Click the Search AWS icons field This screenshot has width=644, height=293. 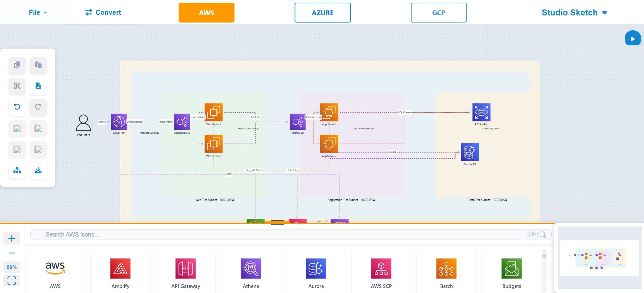[x=291, y=235]
